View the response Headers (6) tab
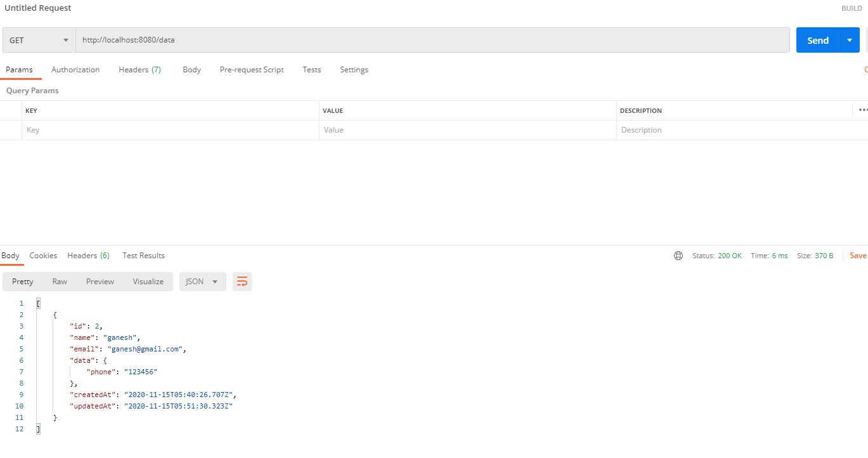868x458 pixels. [88, 256]
